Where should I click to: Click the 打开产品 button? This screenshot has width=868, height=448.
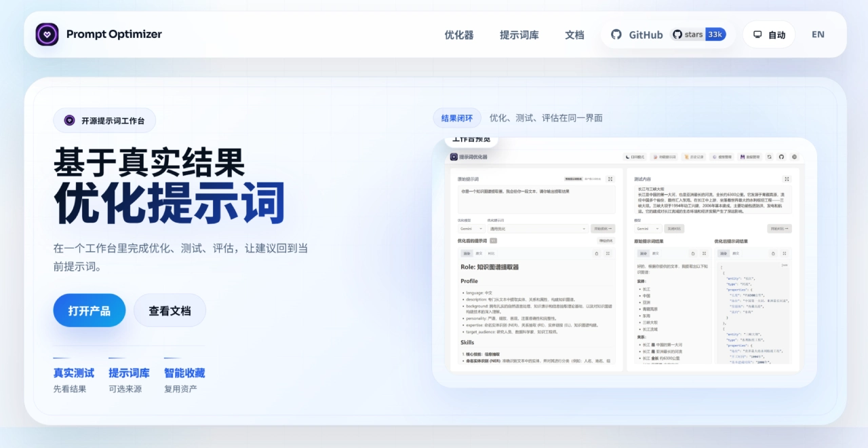90,310
